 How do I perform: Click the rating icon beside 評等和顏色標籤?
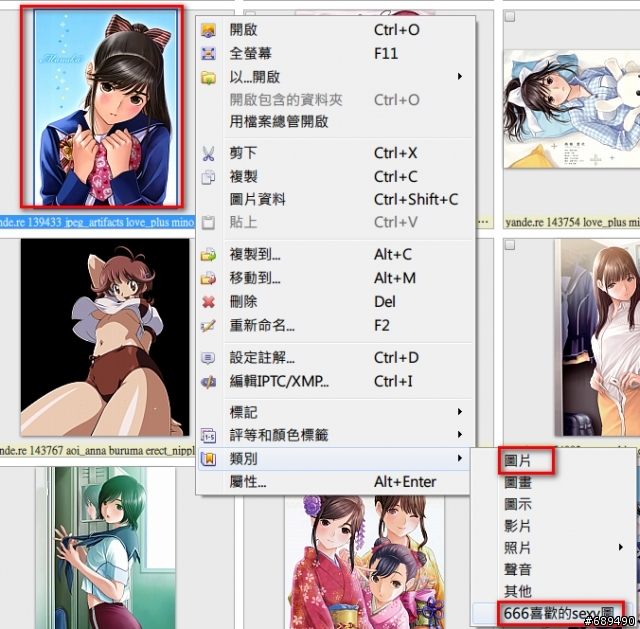pyautogui.click(x=208, y=436)
